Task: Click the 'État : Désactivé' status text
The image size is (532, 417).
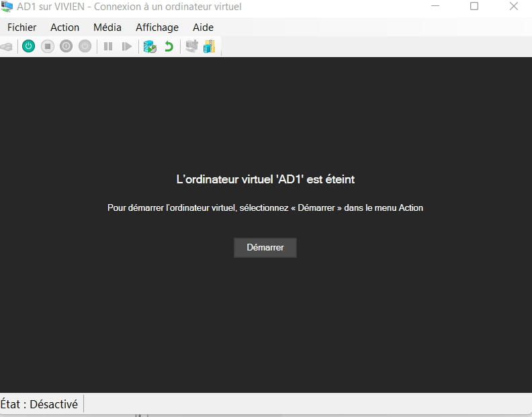Action: coord(39,404)
